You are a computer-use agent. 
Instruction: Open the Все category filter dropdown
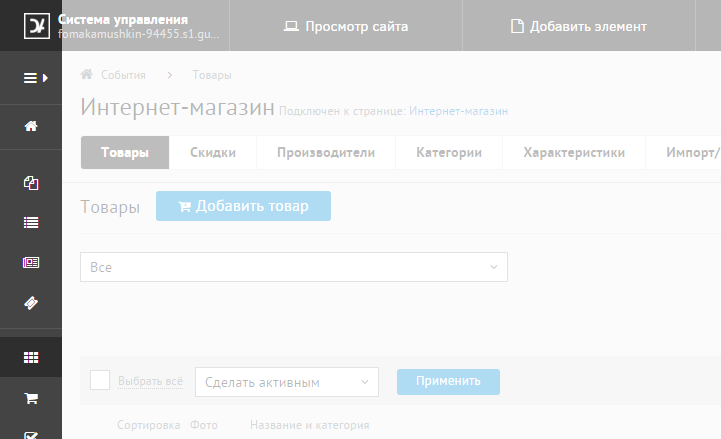(294, 267)
